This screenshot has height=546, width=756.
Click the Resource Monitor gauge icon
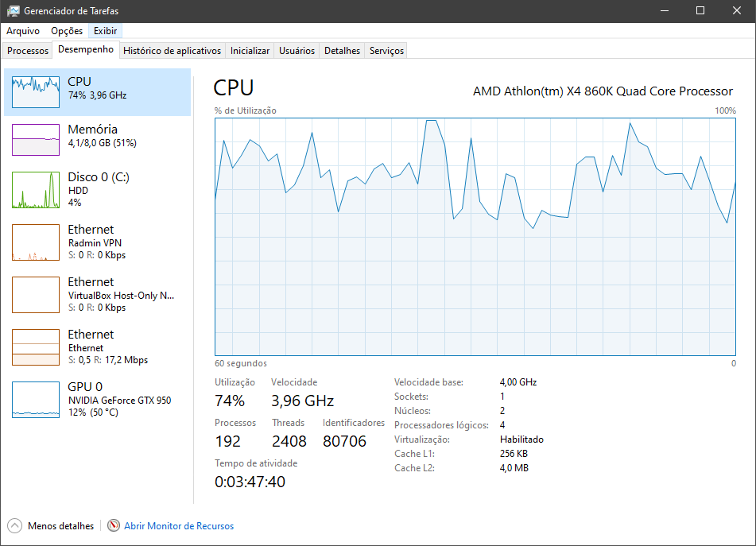(x=114, y=525)
